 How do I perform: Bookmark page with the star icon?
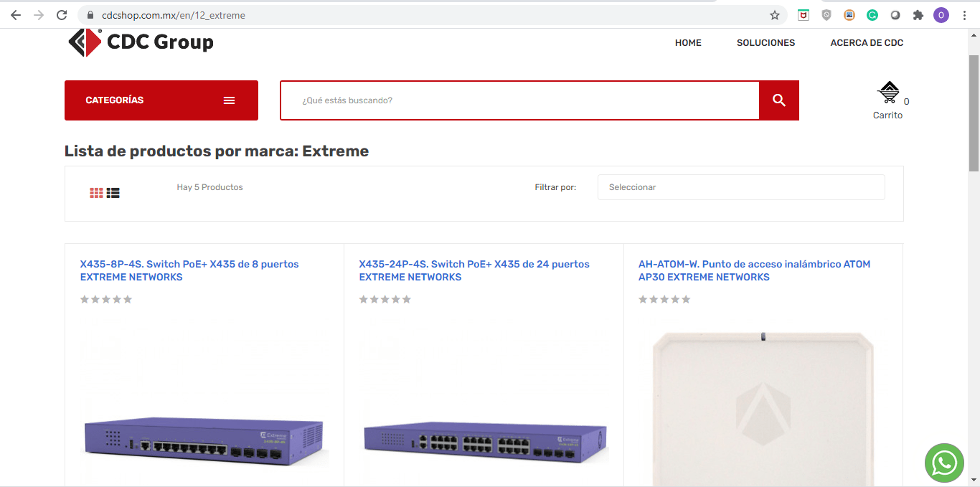[775, 15]
